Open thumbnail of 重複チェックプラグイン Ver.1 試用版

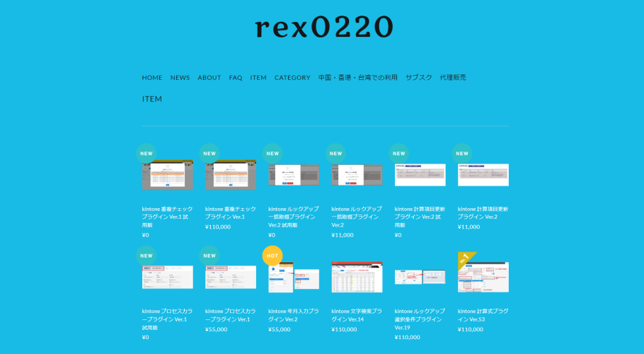click(x=168, y=175)
